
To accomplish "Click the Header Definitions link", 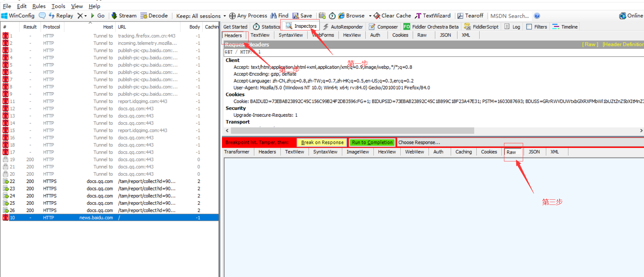I will [x=623, y=44].
